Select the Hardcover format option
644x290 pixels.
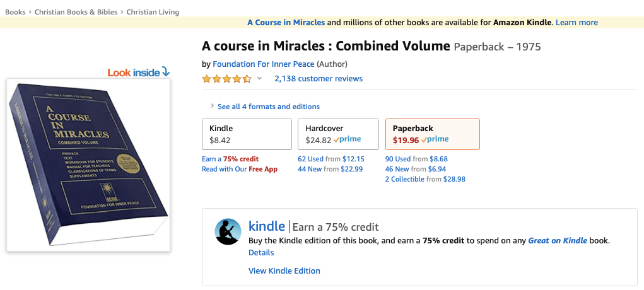337,134
